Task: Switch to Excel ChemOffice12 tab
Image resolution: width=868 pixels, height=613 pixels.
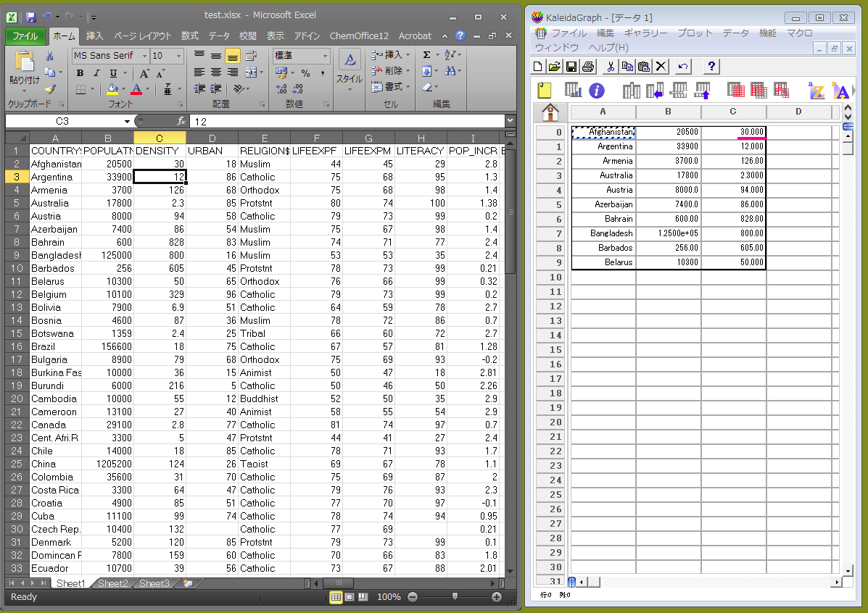Action: [359, 36]
